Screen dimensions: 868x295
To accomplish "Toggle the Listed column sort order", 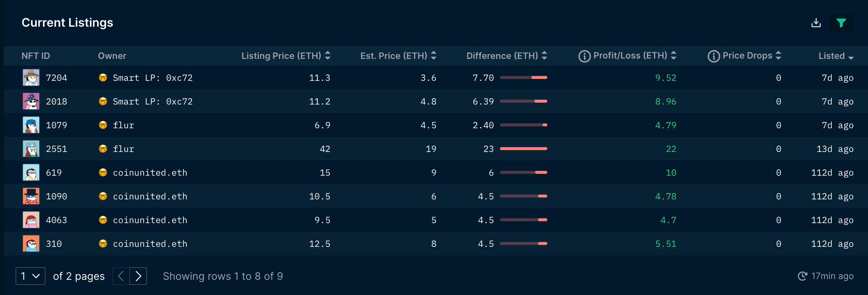I will click(x=851, y=57).
